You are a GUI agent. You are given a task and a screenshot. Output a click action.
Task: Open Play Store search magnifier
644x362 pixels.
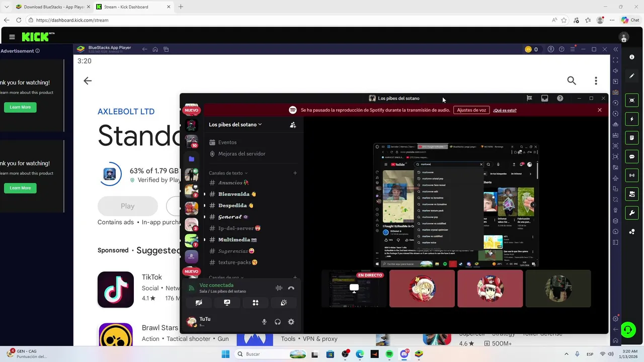coord(572,80)
